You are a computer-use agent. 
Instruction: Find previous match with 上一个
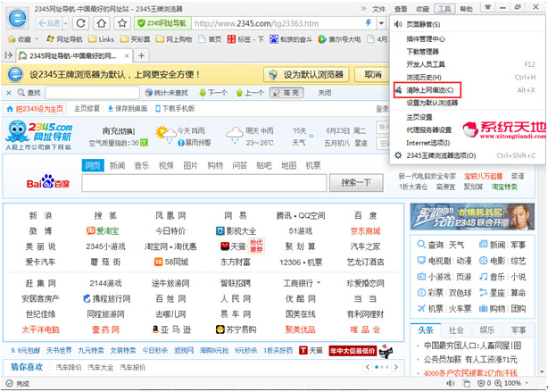point(250,93)
